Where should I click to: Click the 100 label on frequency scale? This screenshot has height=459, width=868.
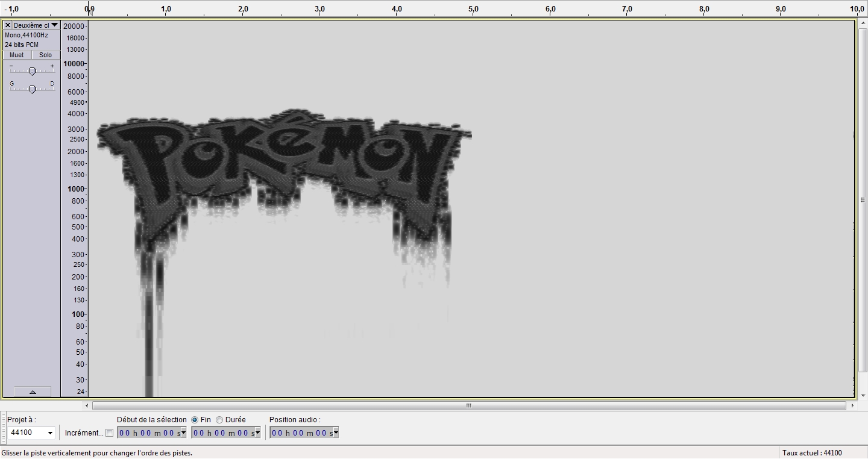tap(78, 314)
